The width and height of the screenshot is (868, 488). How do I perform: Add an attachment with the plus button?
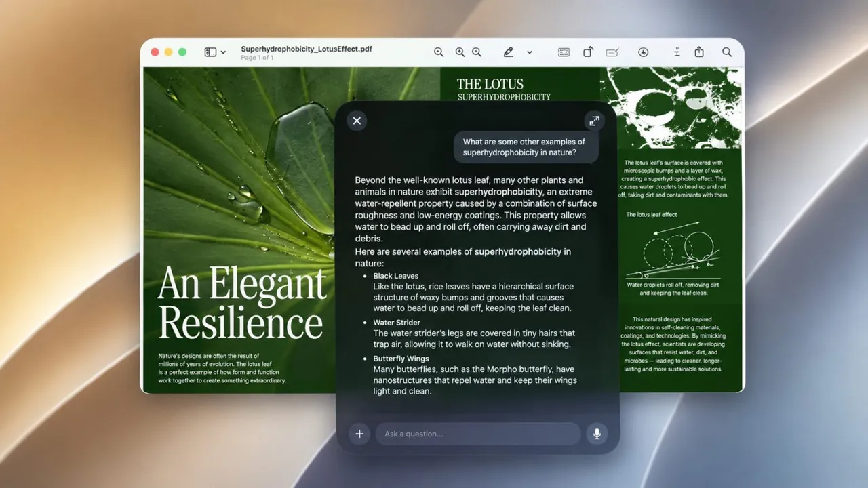[359, 434]
